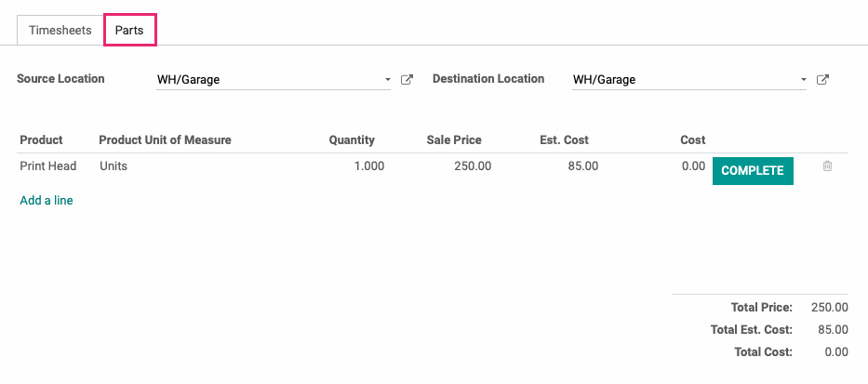Select the Parts tab

(129, 31)
